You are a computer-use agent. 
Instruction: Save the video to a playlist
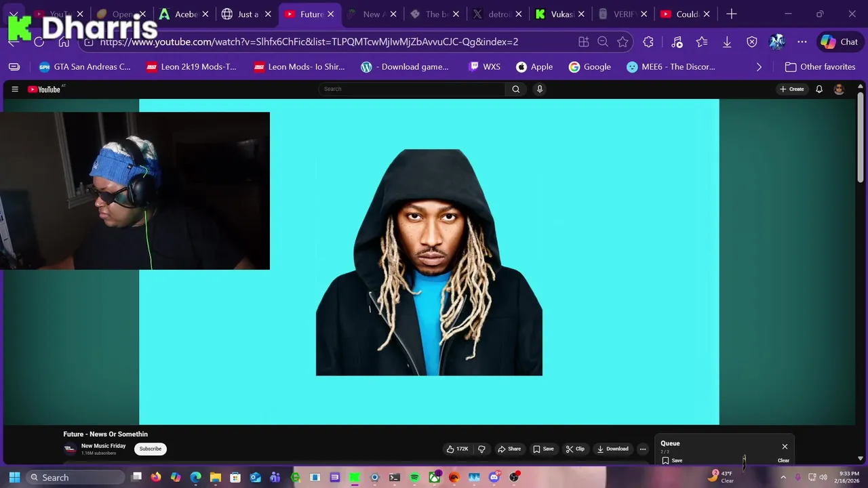[x=543, y=449]
